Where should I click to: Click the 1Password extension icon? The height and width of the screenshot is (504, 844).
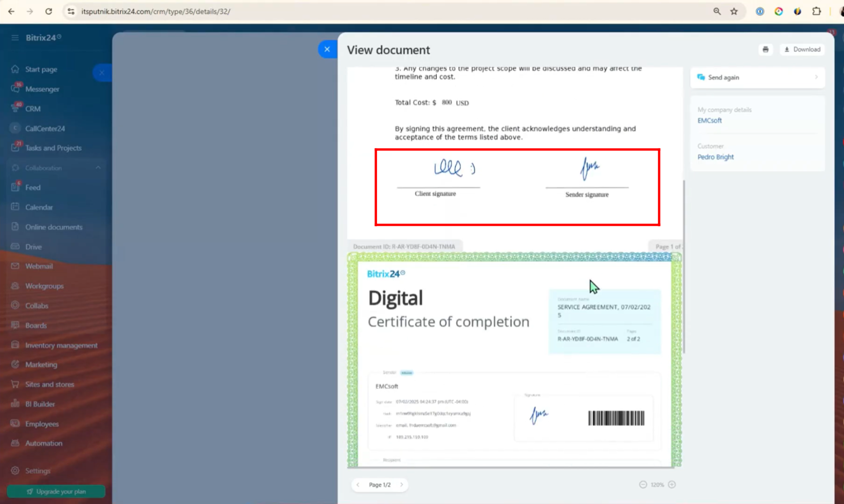pos(760,11)
